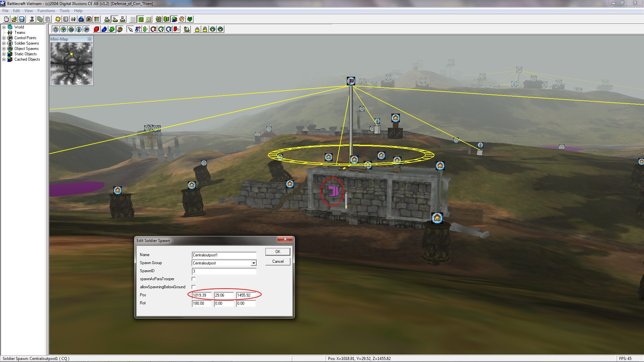644x362 pixels.
Task: Expand the Control Points tree node
Action: click(4, 38)
